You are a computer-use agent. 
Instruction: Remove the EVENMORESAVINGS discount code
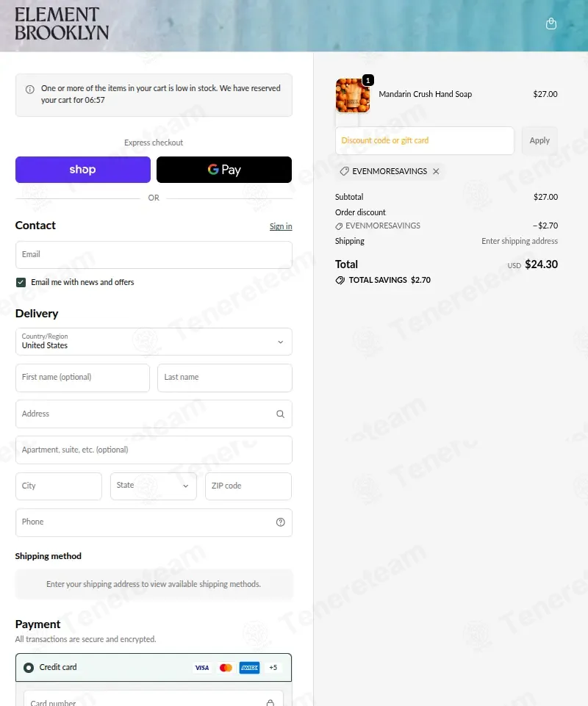tap(436, 171)
